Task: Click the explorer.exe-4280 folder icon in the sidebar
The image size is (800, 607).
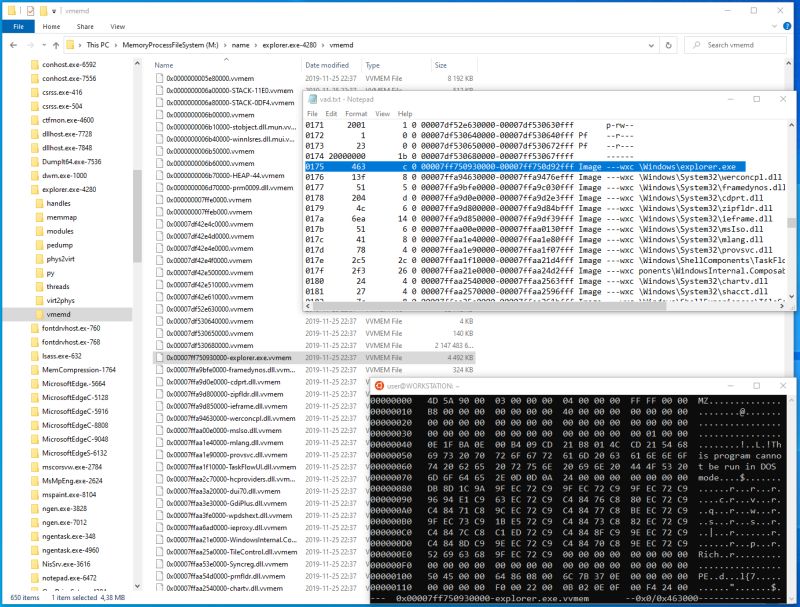Action: [x=35, y=188]
